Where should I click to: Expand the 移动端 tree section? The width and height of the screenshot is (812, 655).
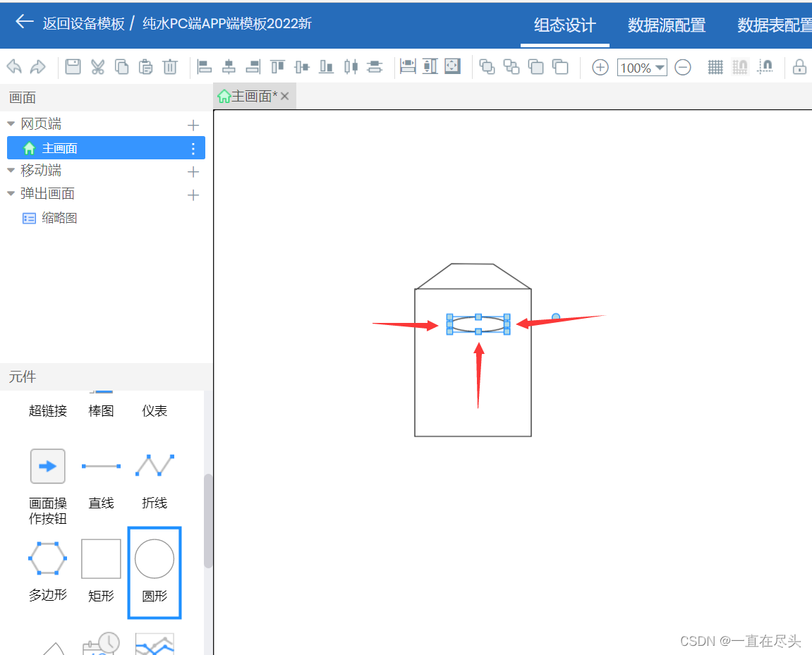(x=11, y=170)
